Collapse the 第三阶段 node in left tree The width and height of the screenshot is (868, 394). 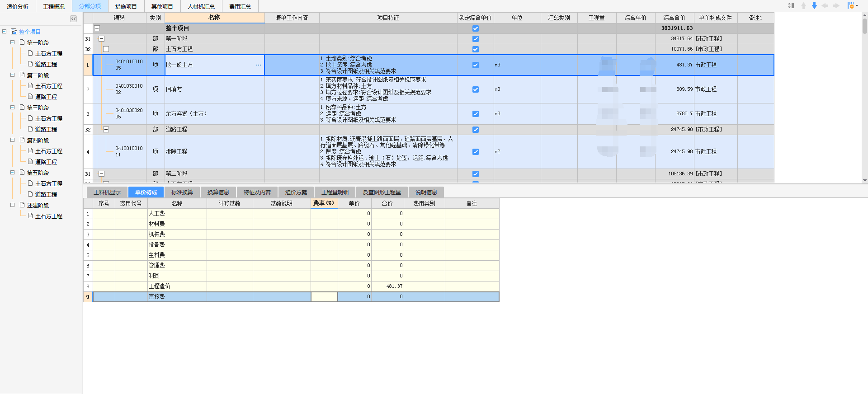coord(13,108)
